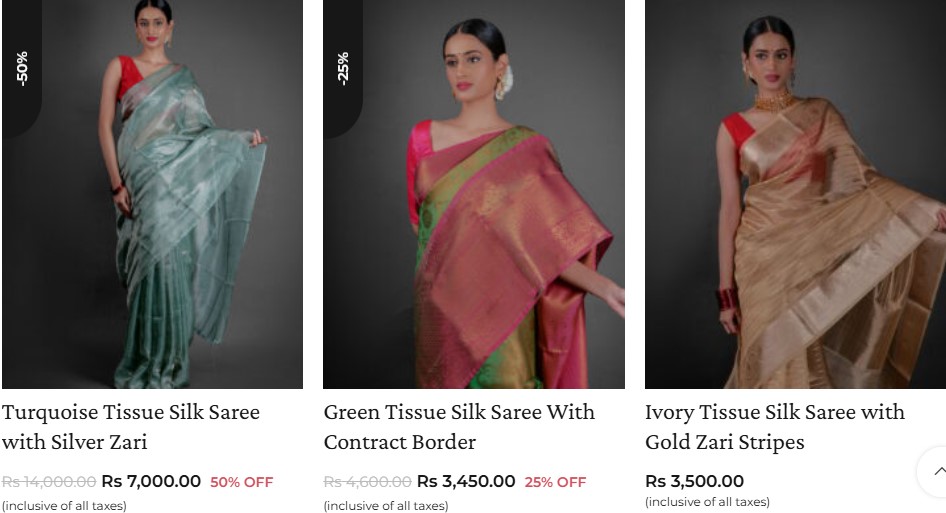The image size is (946, 513).
Task: Click the tax note under the Turquoise saree price
Action: tap(64, 506)
